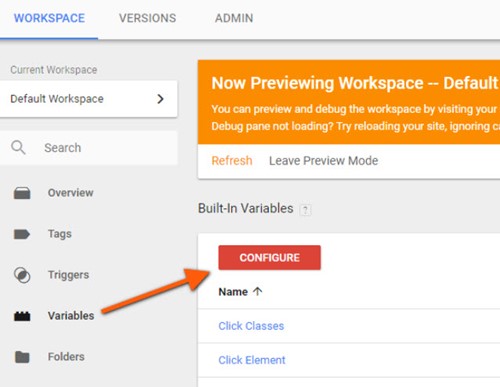Expand the Default Workspace chevron

tap(160, 99)
